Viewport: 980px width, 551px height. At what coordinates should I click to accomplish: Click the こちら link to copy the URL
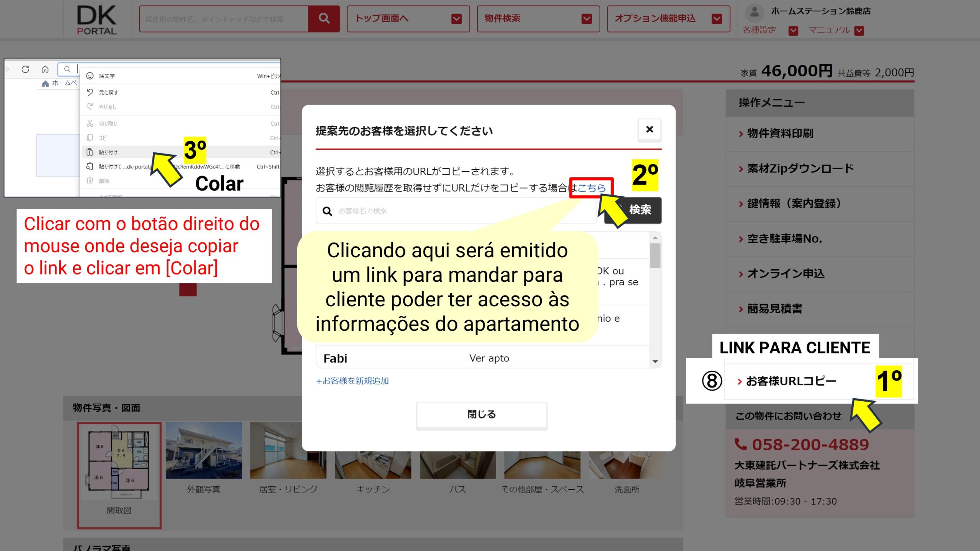click(x=591, y=188)
